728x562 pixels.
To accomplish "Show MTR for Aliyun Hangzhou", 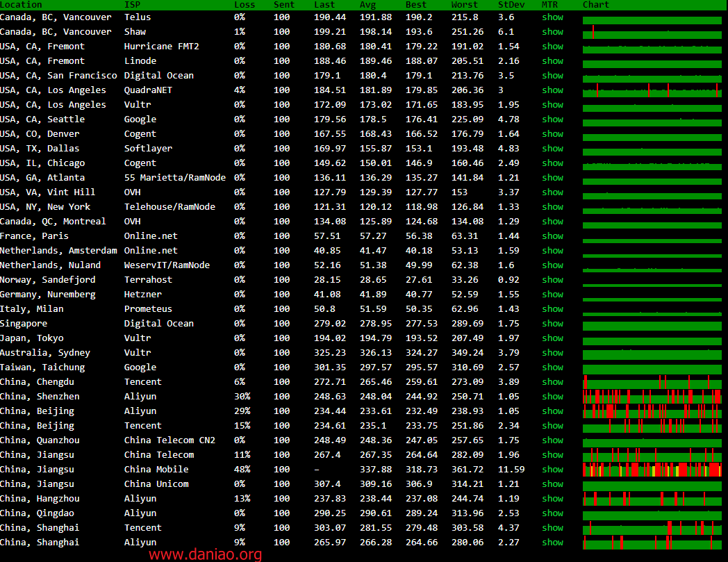I will 552,498.
